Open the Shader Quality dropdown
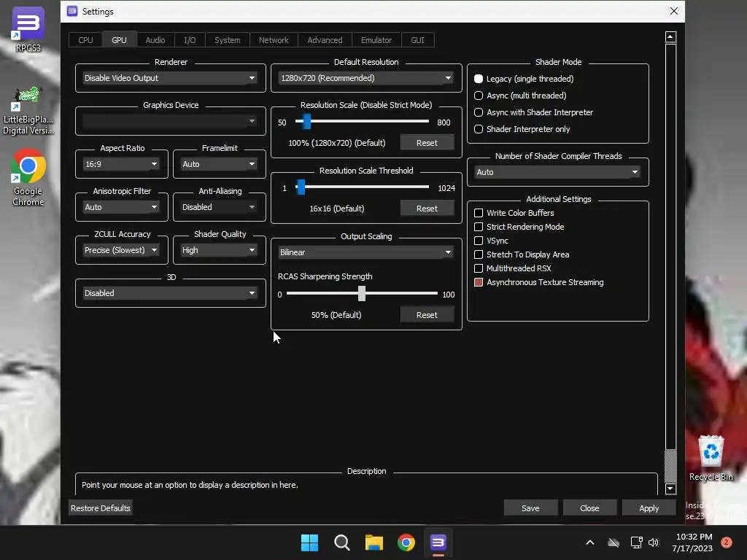 (x=219, y=250)
